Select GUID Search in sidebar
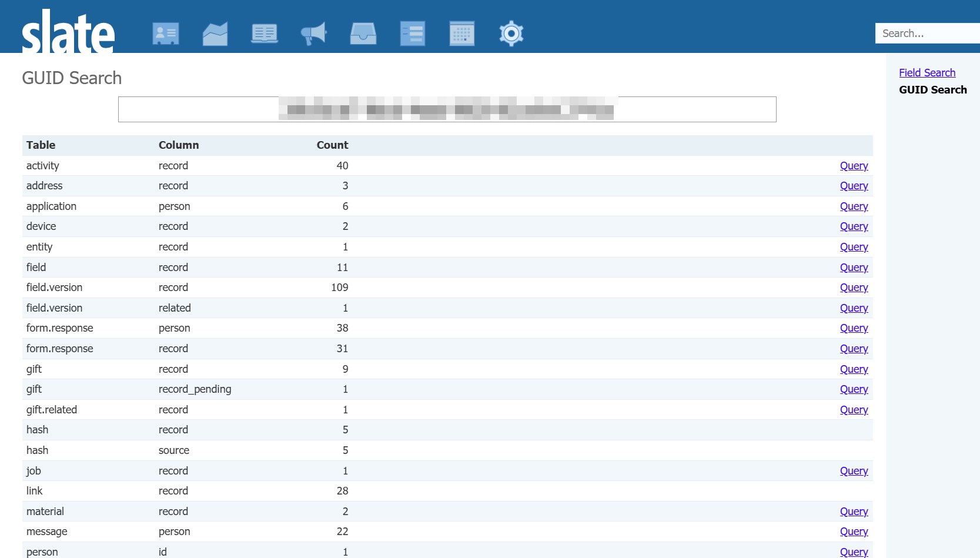This screenshot has width=980, height=558. click(932, 90)
